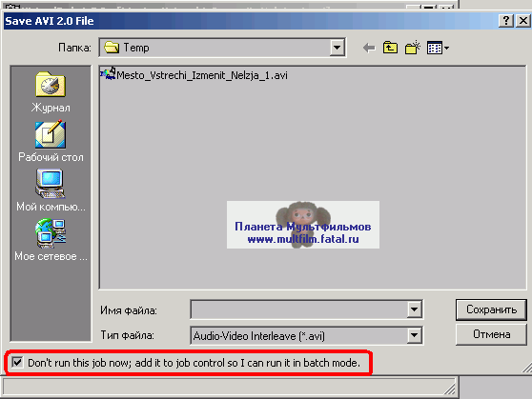Click the Сохранить button
532x399 pixels.
click(491, 309)
